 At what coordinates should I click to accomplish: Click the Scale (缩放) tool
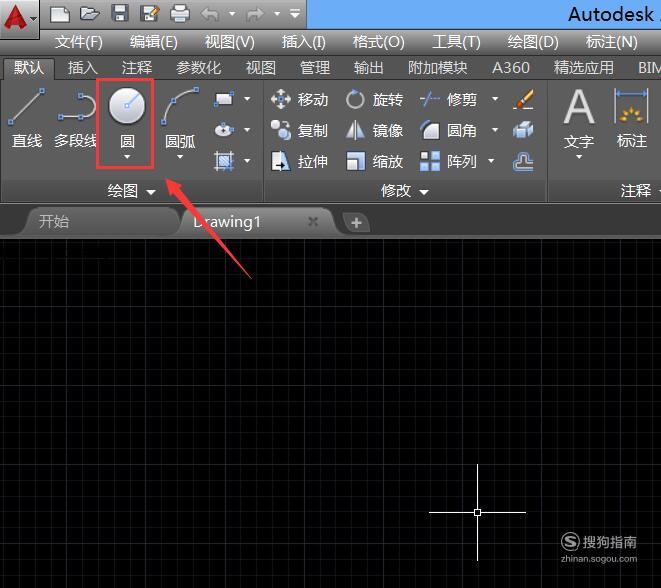(x=374, y=161)
